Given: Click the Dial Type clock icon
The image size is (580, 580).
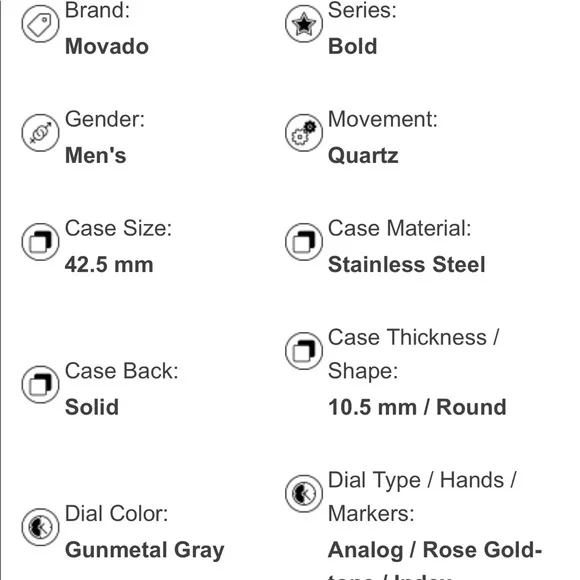Looking at the screenshot, I should click(304, 493).
